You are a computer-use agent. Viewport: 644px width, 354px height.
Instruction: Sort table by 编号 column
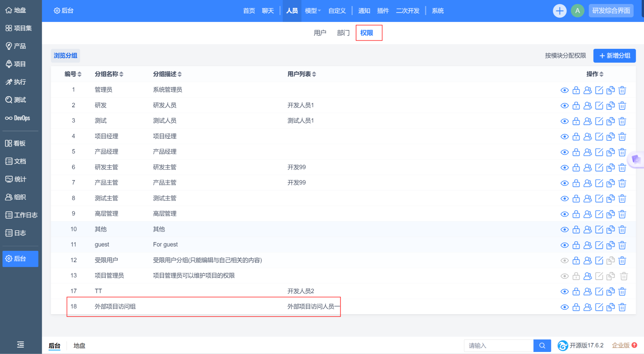click(73, 74)
